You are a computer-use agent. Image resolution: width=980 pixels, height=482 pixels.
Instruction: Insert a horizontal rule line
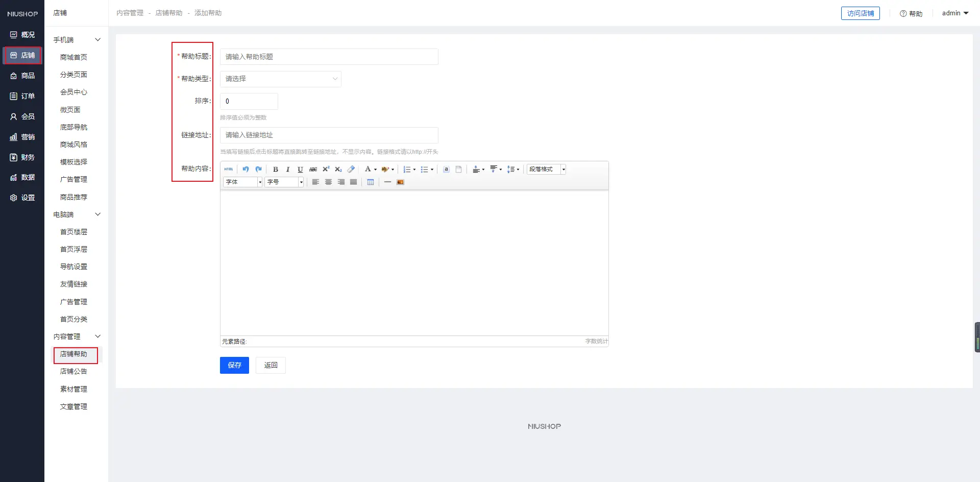tap(387, 182)
